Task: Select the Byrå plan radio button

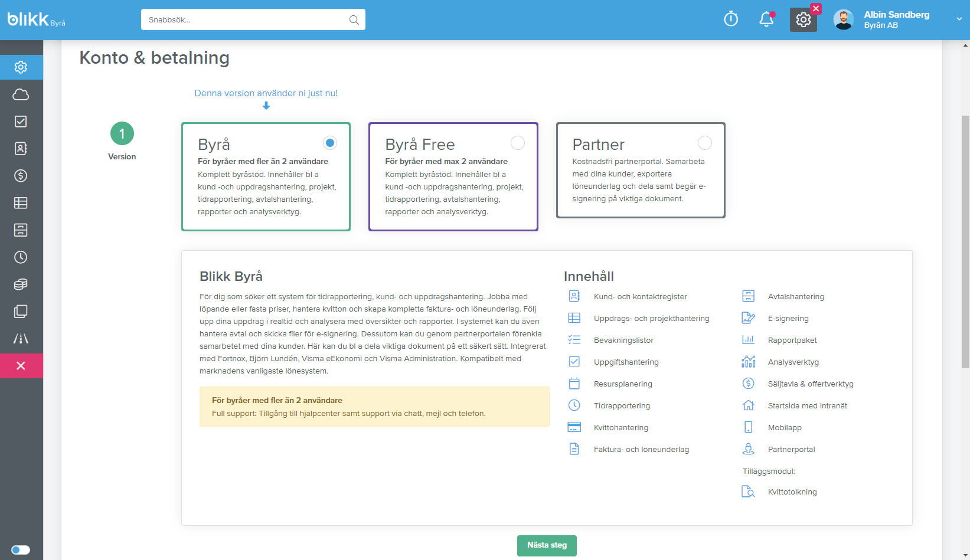Action: tap(330, 143)
